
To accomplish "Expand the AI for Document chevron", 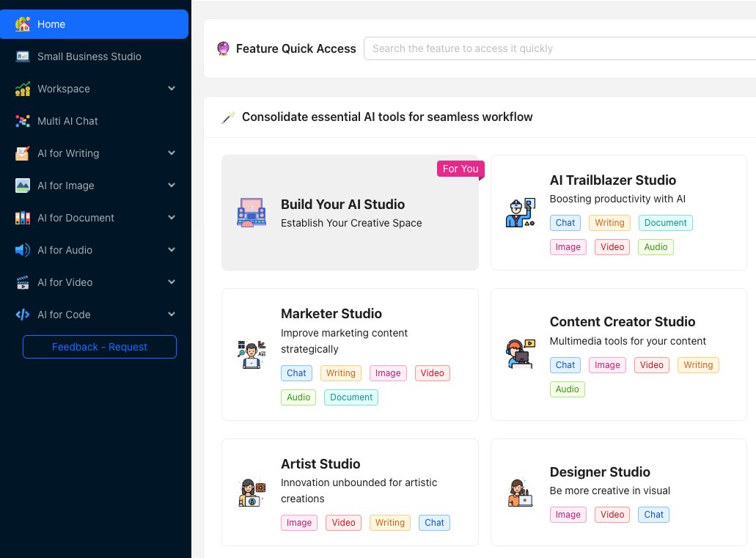I will [x=172, y=218].
